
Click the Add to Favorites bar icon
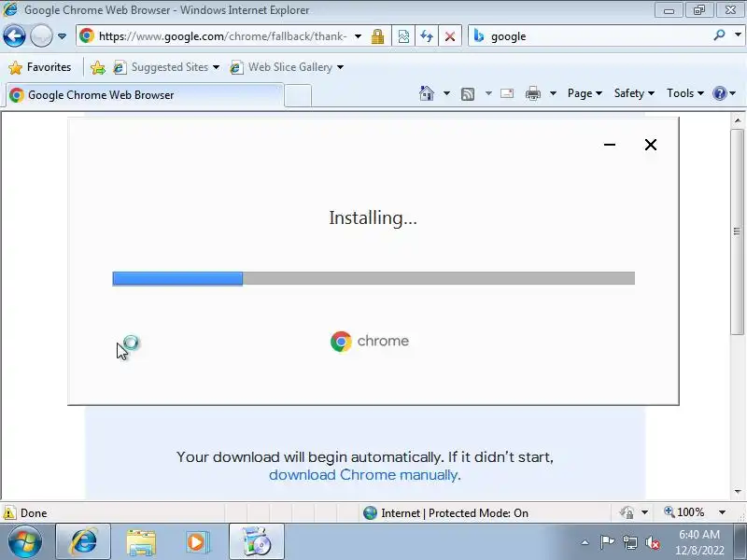coord(98,67)
